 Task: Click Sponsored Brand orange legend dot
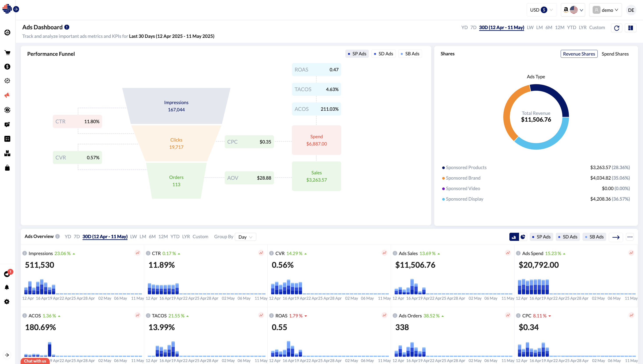(x=443, y=178)
